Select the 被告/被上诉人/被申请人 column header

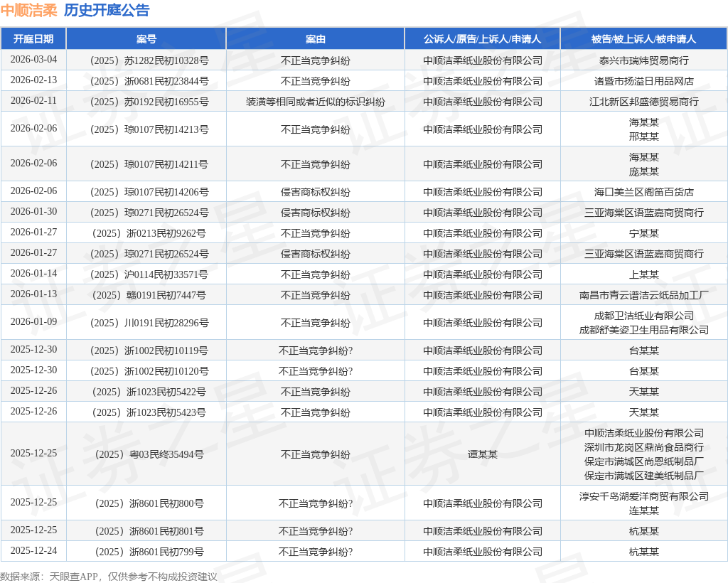643,39
